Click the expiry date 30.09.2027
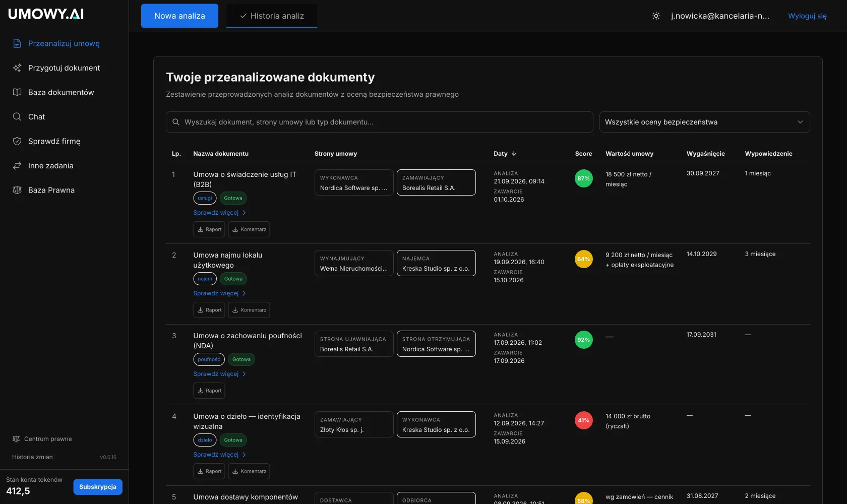The image size is (847, 504). (703, 173)
